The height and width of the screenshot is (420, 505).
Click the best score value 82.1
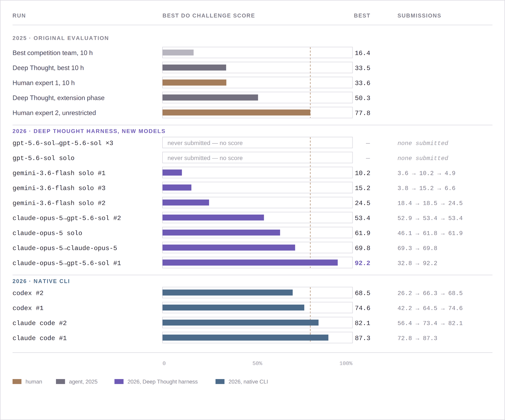(362, 323)
